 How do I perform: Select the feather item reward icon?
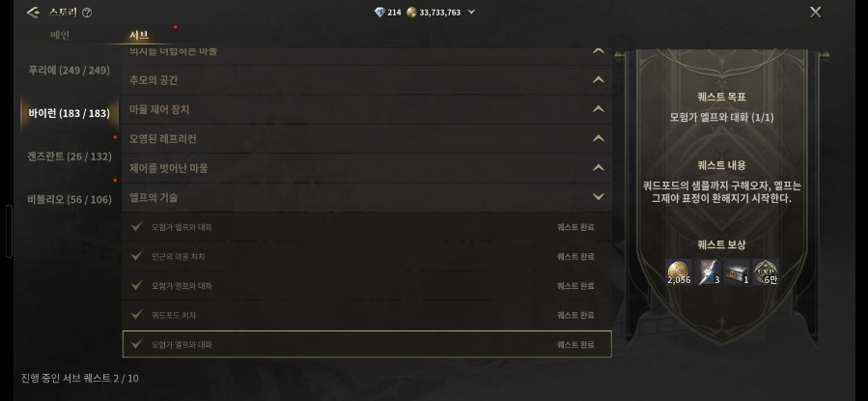click(x=709, y=272)
